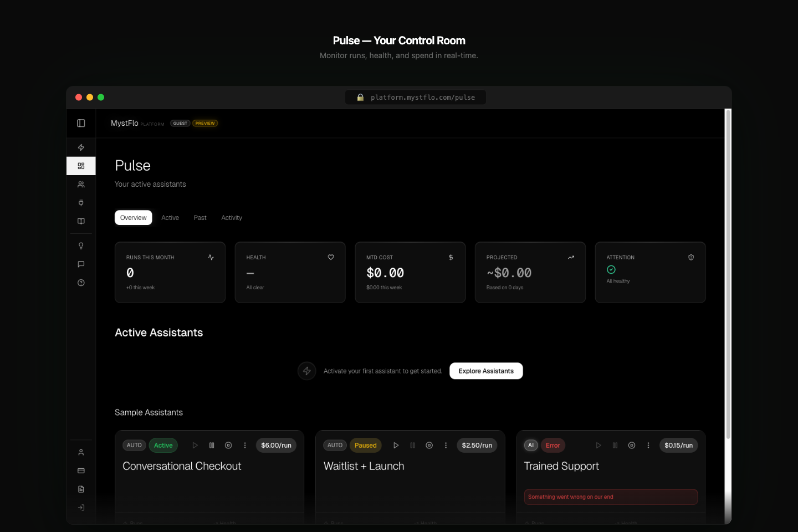Resume the paused Waitlist + Launch assistant
The height and width of the screenshot is (532, 798).
coord(396,445)
